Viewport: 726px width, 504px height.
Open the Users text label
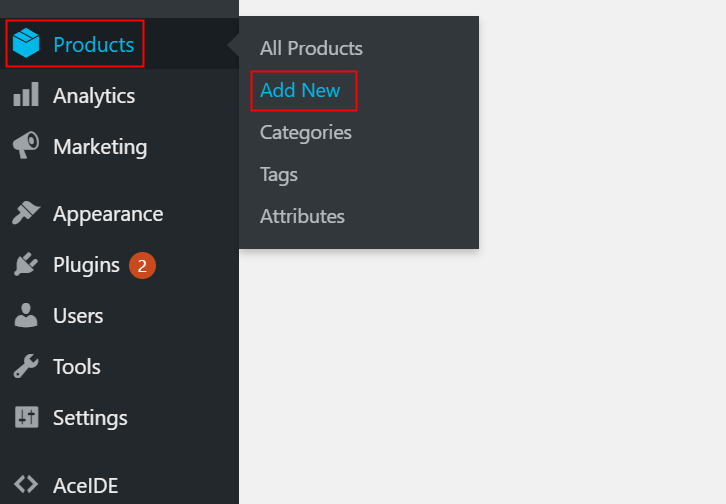[78, 316]
